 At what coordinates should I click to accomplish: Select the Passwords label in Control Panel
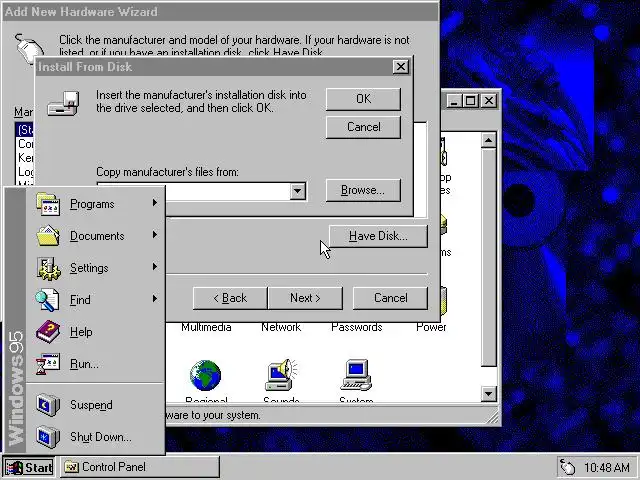click(x=357, y=327)
